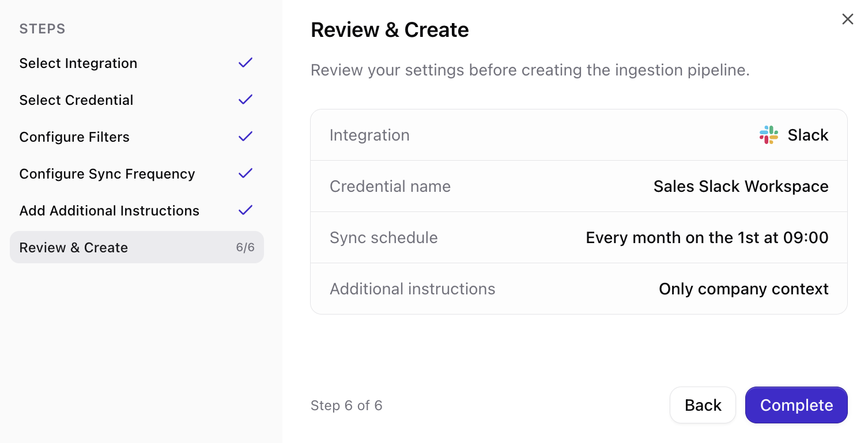Click the checkmark next to Configure Filters
This screenshot has width=868, height=443.
(246, 137)
